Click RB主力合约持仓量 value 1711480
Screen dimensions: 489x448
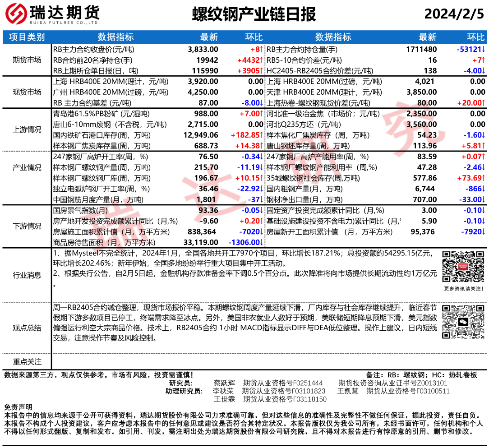click(421, 49)
